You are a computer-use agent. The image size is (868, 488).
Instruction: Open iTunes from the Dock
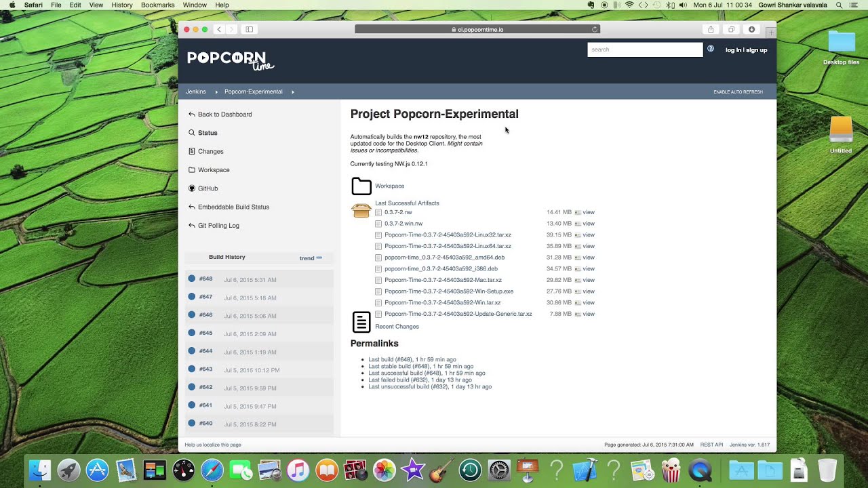[x=298, y=470]
